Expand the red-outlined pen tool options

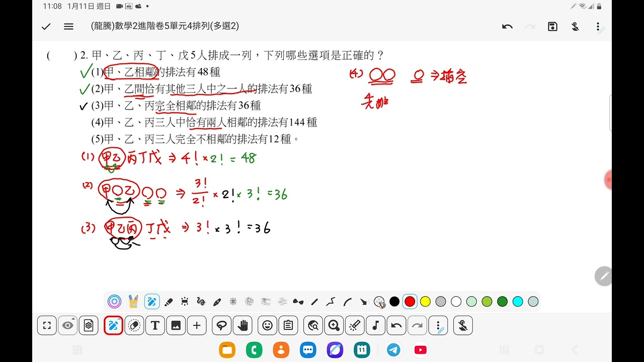[x=113, y=326]
